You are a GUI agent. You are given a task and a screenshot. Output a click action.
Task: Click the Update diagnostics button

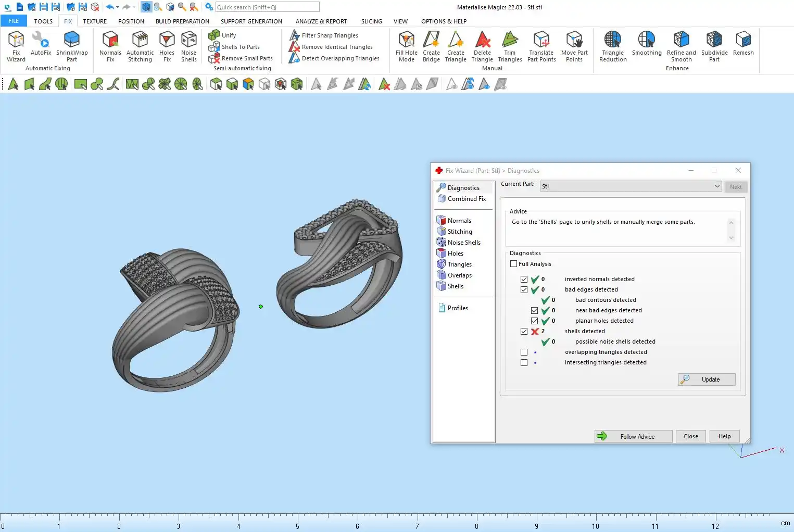point(707,379)
